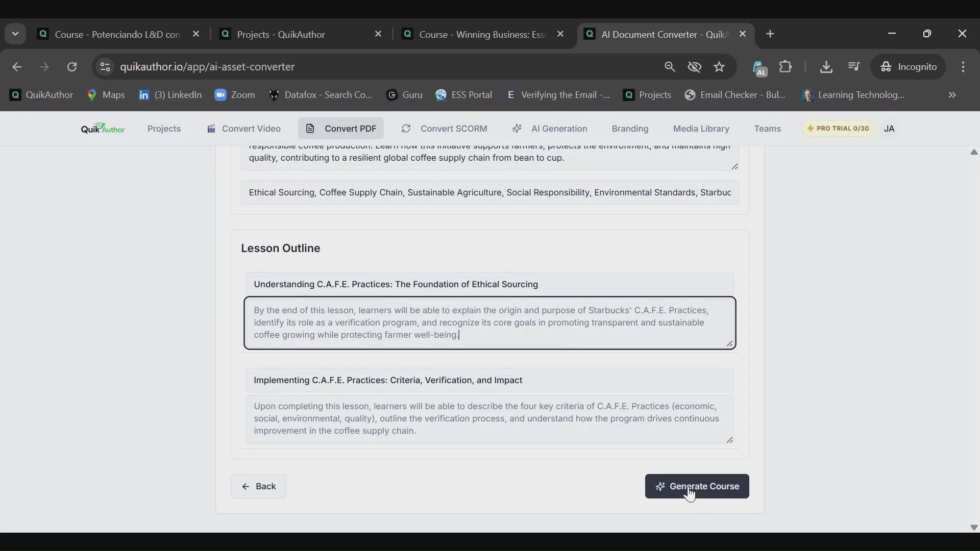Viewport: 980px width, 551px height.
Task: Click the page scrollbar down arrow
Action: pyautogui.click(x=974, y=528)
